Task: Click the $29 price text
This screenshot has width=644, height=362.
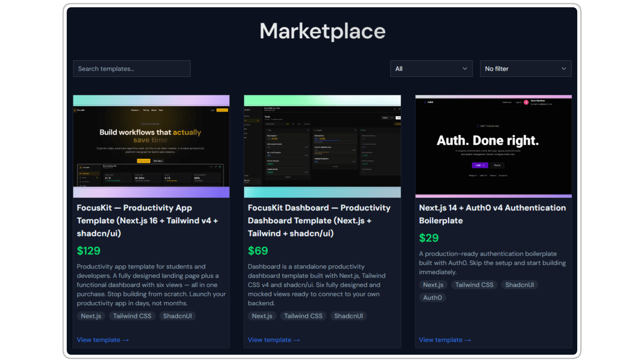Action: click(x=429, y=238)
